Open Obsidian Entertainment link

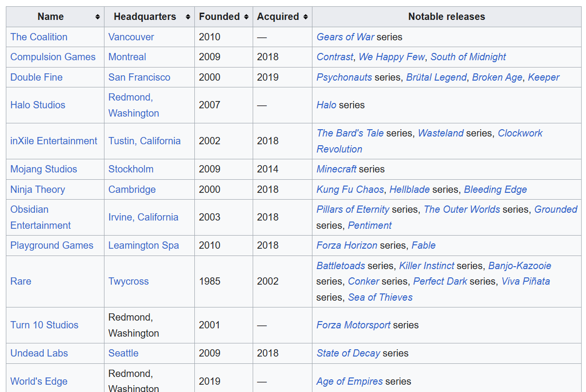click(x=41, y=217)
